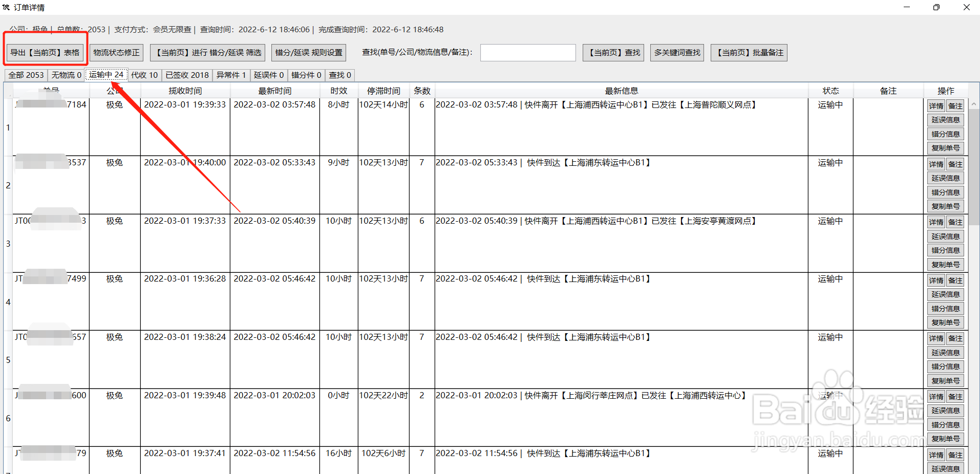Screen dimensions: 980x474
Task: Focus the 查找 search input field
Action: click(528, 53)
